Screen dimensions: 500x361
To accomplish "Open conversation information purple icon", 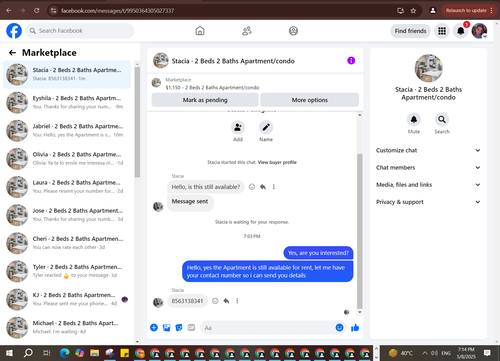I will point(351,60).
